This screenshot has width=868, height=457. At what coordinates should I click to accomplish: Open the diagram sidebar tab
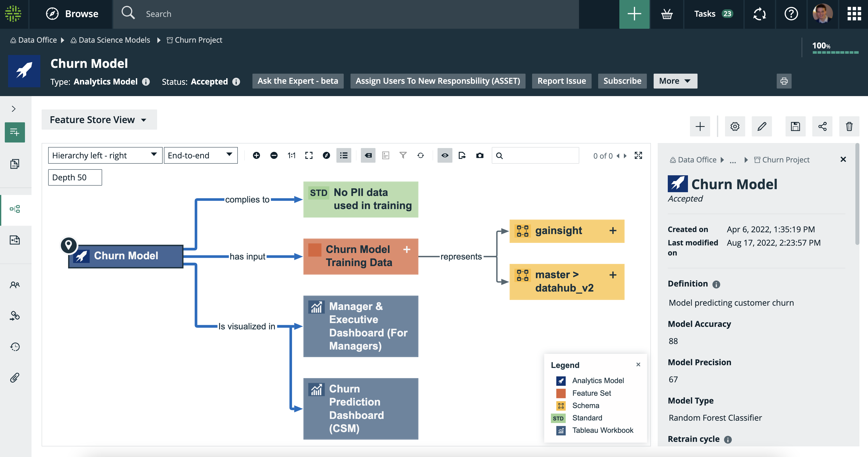(15, 209)
